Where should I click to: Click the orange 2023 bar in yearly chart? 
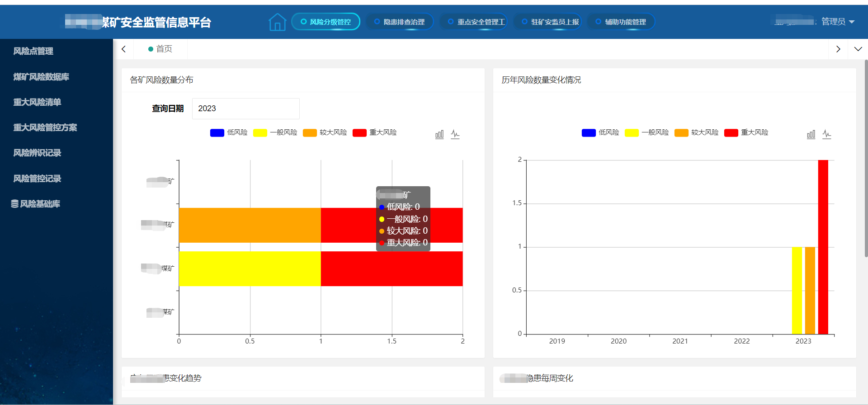(x=810, y=291)
